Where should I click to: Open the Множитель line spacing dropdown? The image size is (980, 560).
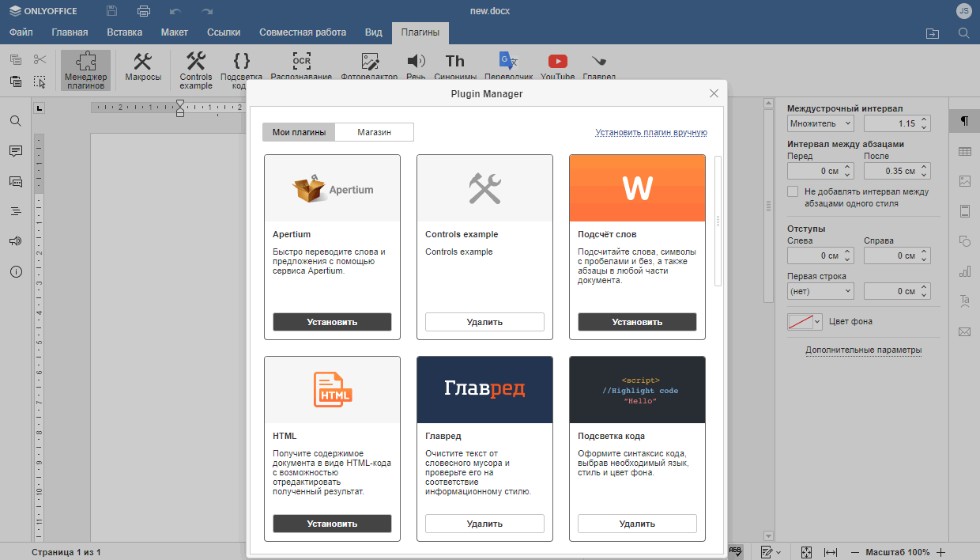pos(820,123)
